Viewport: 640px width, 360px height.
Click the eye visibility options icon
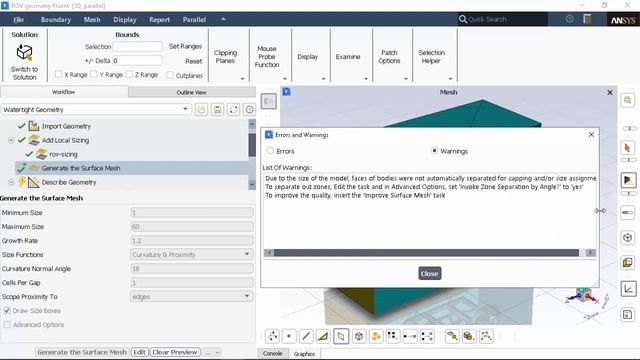pos(452,336)
